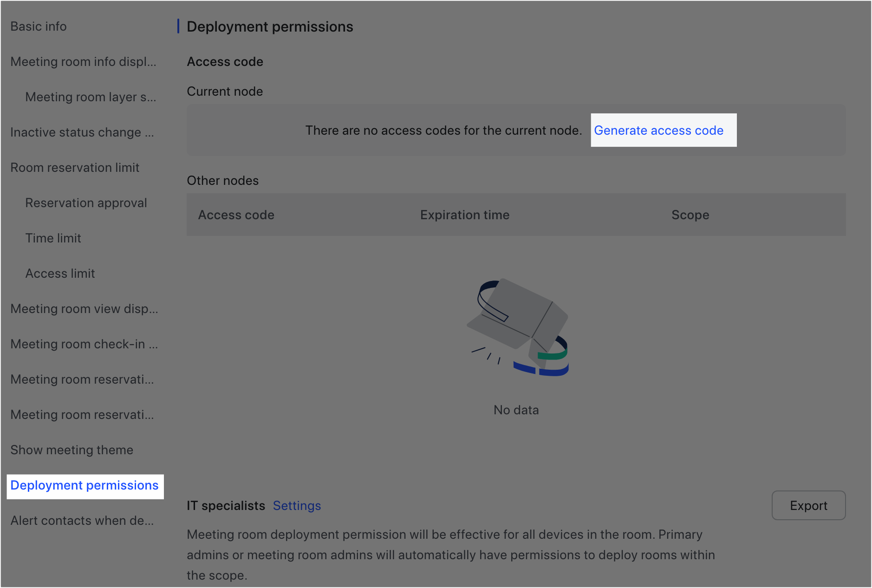Select Show meeting theme
Screen dimensions: 872x588
(x=72, y=450)
